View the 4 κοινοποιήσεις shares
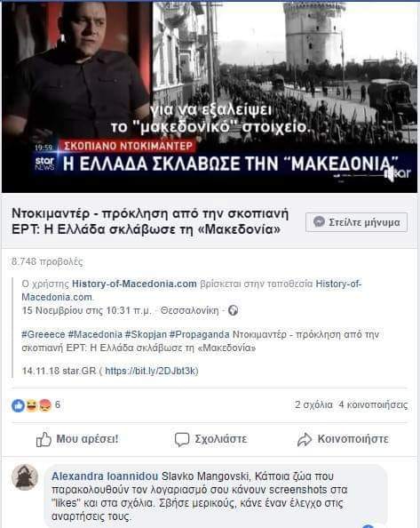420x528 pixels. 373,404
